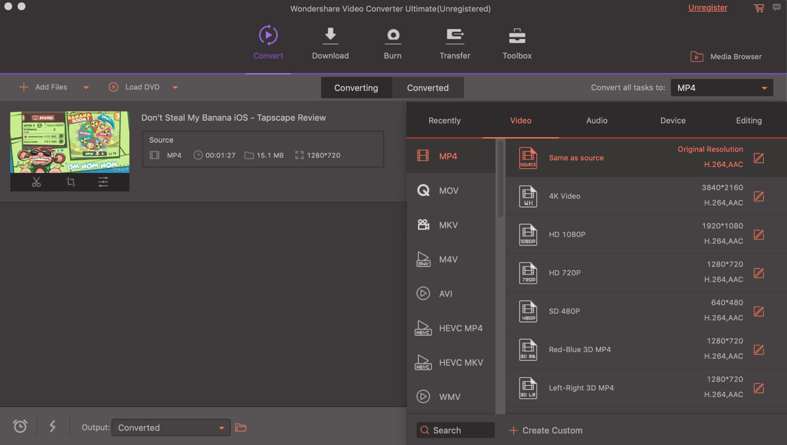This screenshot has width=787, height=445.
Task: Edit the Red-Blue 3D MP4 preset
Action: tap(759, 350)
